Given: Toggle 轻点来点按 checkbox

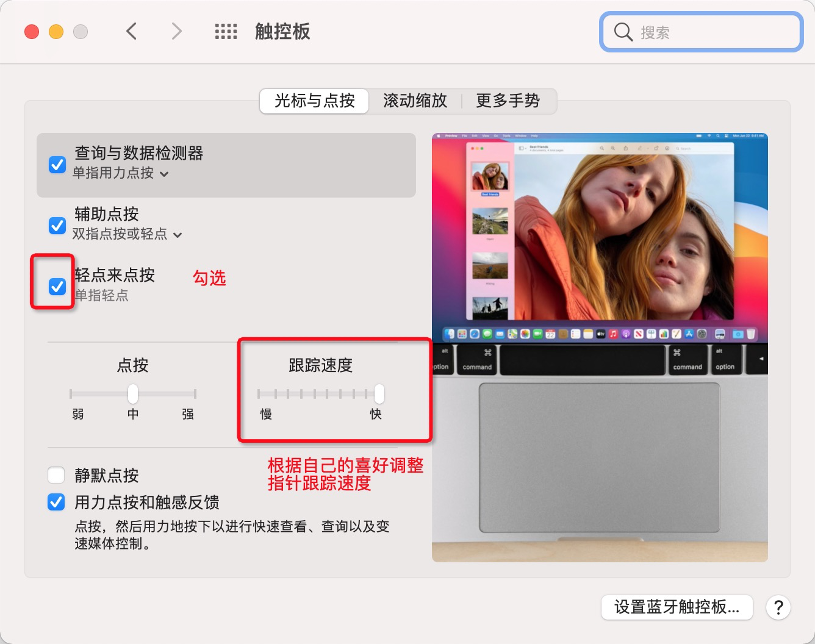Looking at the screenshot, I should coord(57,286).
